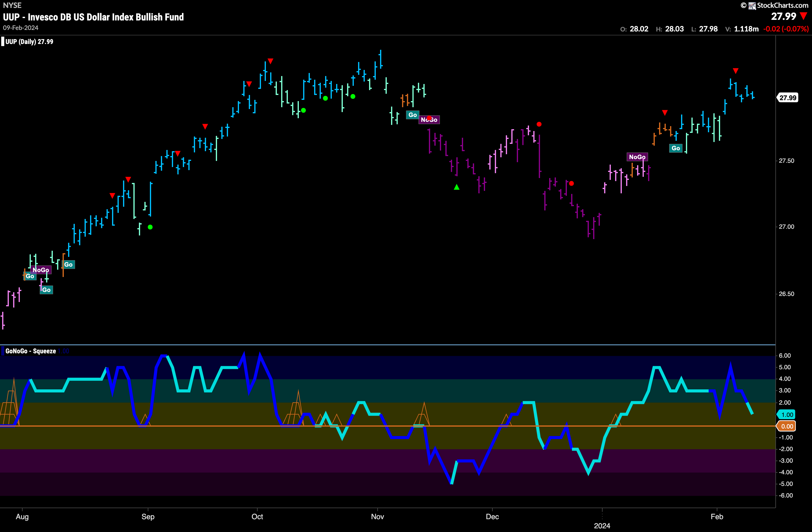812x532 pixels.
Task: Click the 2024 year label
Action: [602, 526]
